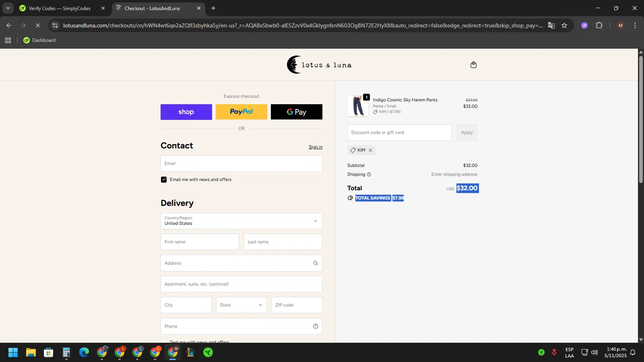Click the Indigo Cosmic Sky Harem Pants thumbnail
Screen dimensions: 644x362
coord(358,106)
